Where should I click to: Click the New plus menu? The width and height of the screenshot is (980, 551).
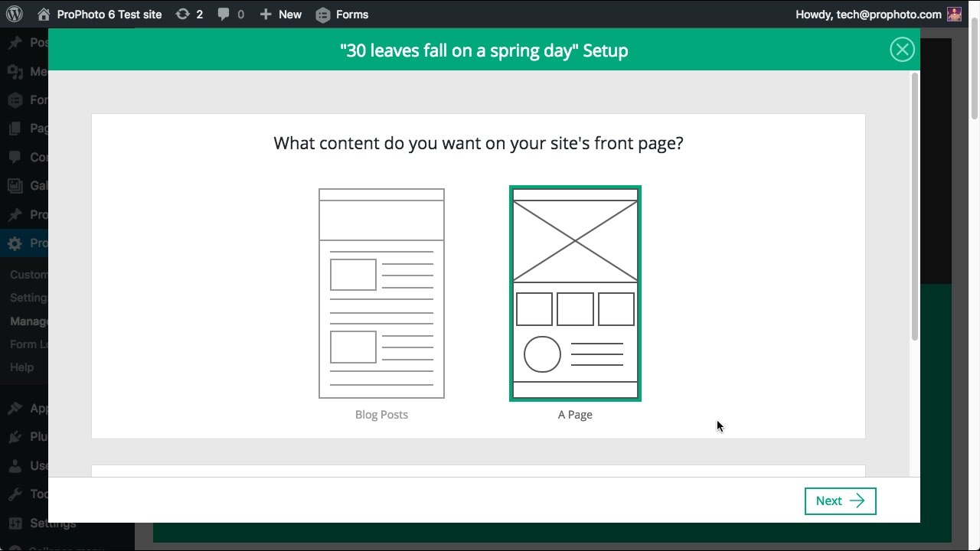[280, 14]
